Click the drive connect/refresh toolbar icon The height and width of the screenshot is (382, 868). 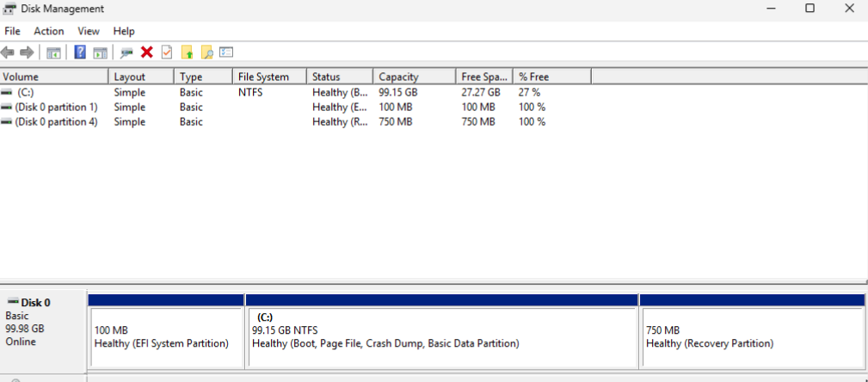pos(126,52)
